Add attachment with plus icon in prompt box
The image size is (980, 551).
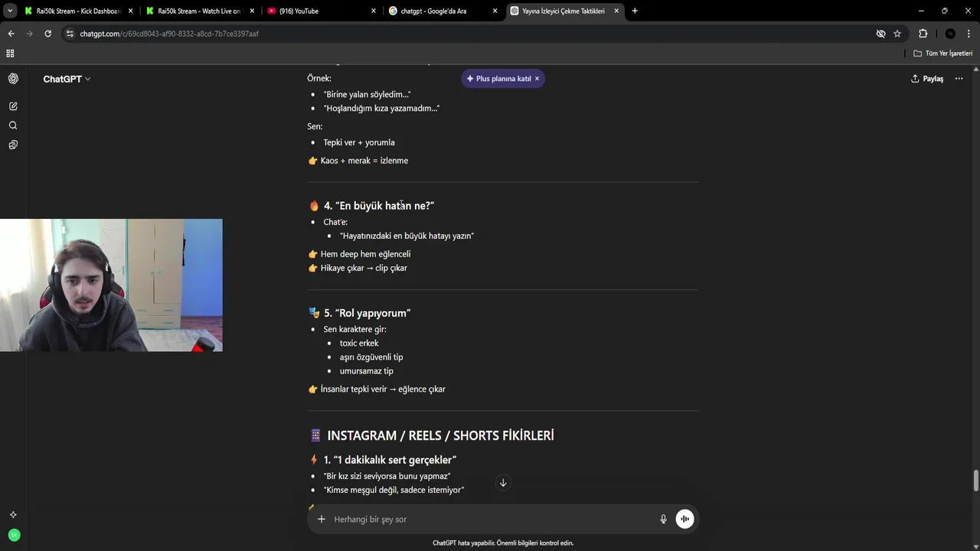coord(322,519)
